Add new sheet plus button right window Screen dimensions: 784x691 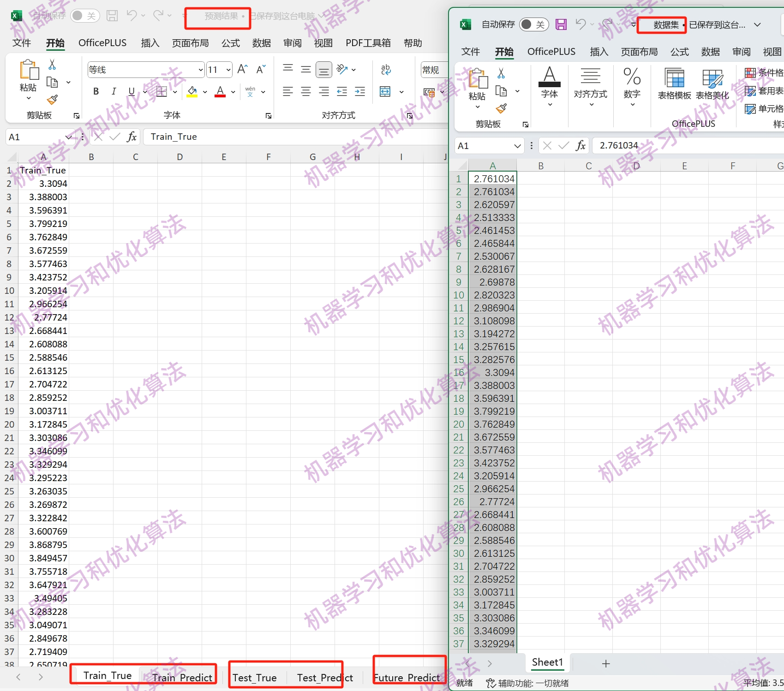tap(606, 663)
